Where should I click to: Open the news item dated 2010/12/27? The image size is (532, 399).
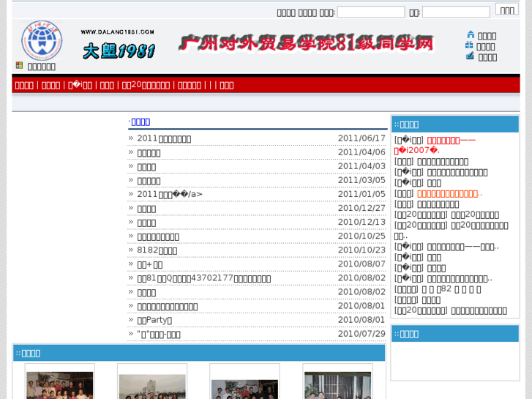(146, 209)
